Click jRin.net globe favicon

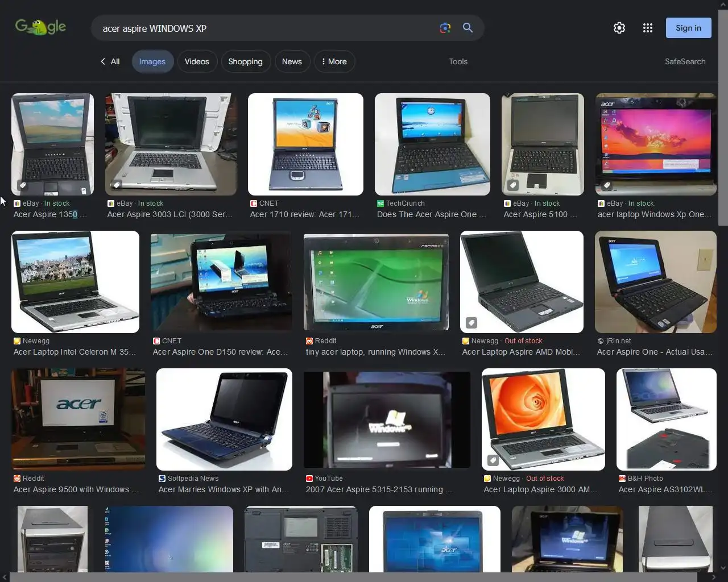tap(601, 341)
